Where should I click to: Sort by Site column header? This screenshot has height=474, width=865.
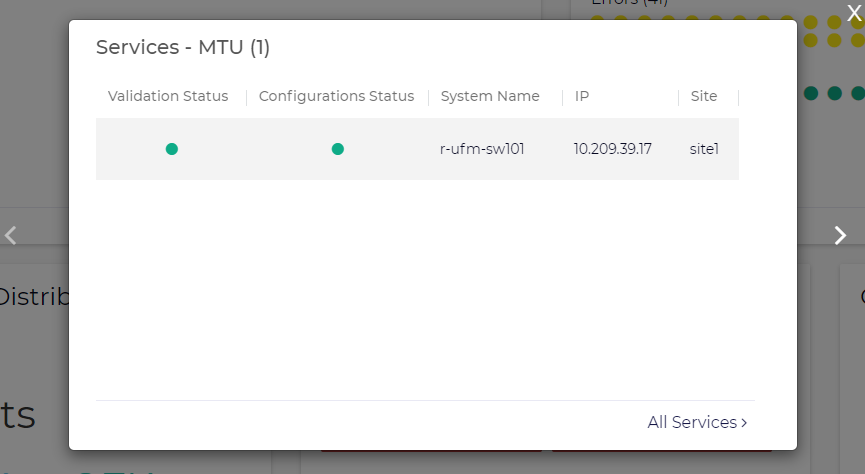704,97
